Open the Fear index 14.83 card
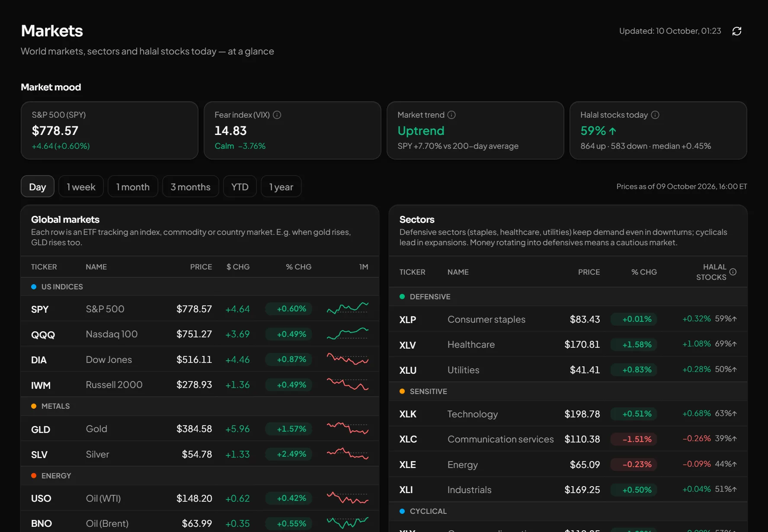This screenshot has height=532, width=768. pyautogui.click(x=292, y=130)
